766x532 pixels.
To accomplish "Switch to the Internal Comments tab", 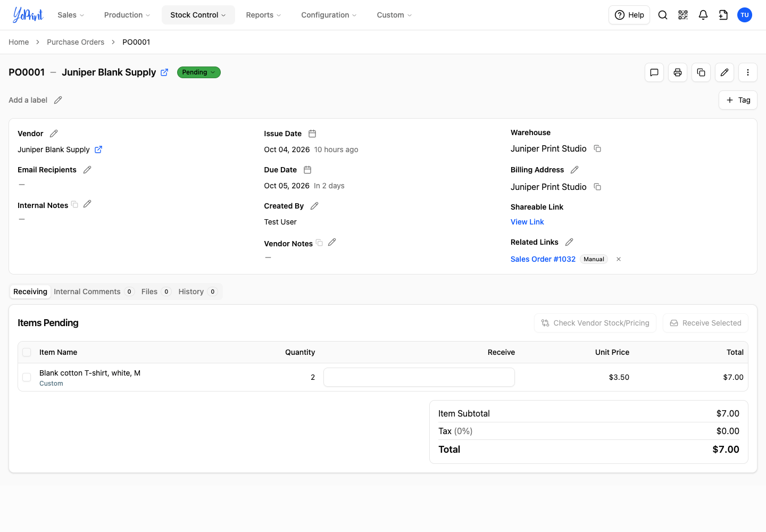I will [94, 292].
